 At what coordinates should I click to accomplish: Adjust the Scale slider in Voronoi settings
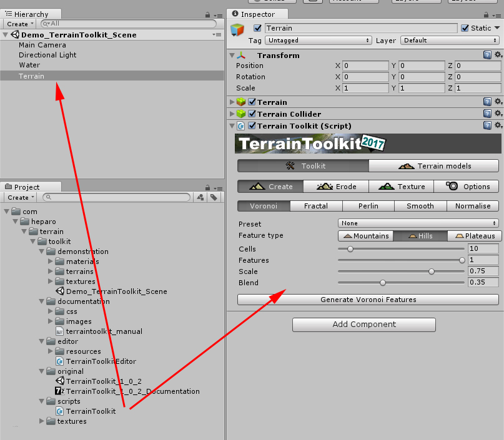[x=401, y=271]
